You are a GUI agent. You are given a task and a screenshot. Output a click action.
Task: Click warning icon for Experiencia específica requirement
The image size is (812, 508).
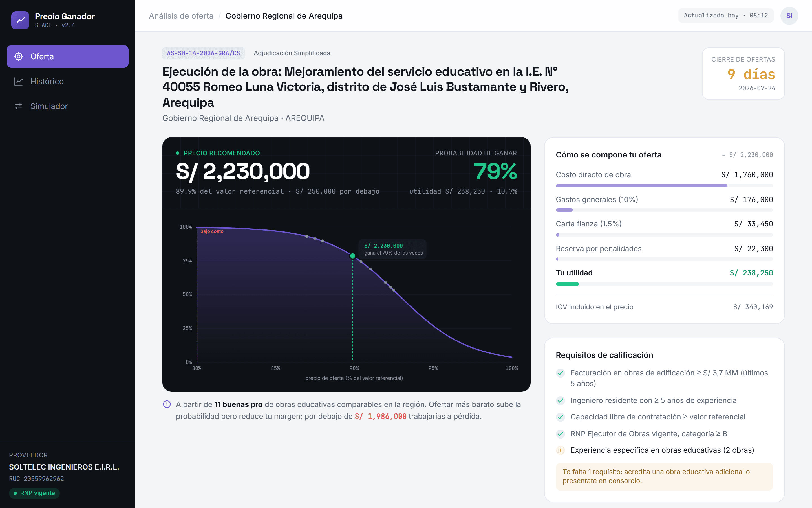(x=560, y=450)
